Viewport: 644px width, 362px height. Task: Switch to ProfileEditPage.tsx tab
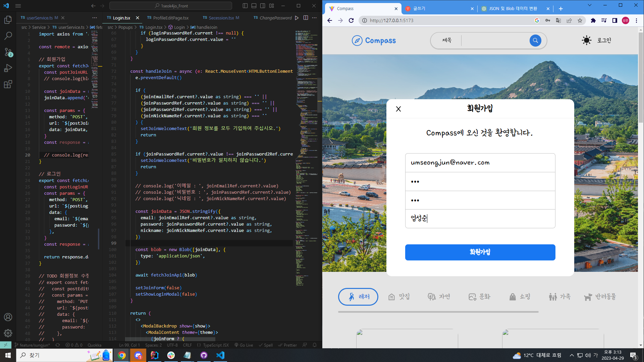pyautogui.click(x=171, y=18)
